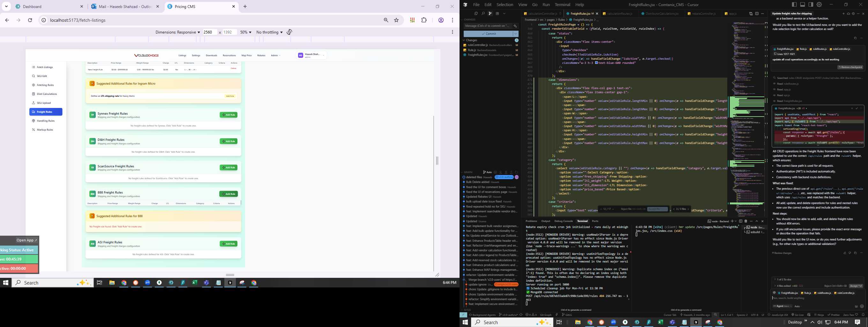Click Add Rule for Synnex Freight Rules
The width and height of the screenshot is (868, 327).
(x=229, y=115)
